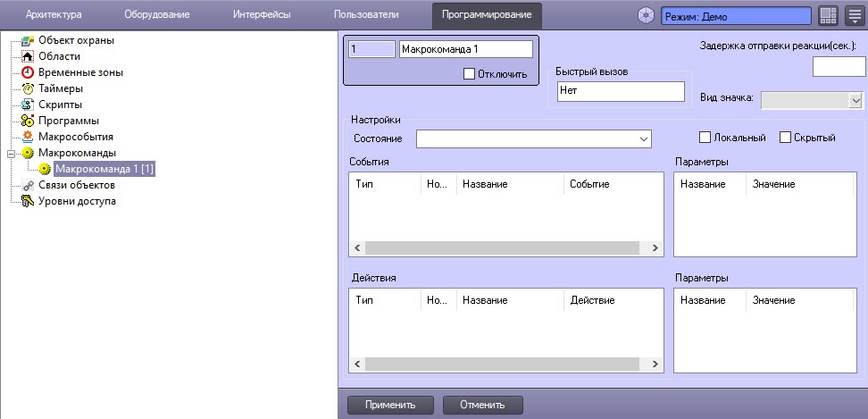Click the Программы icon in tree
Screen dimensions: 868x419
point(28,121)
